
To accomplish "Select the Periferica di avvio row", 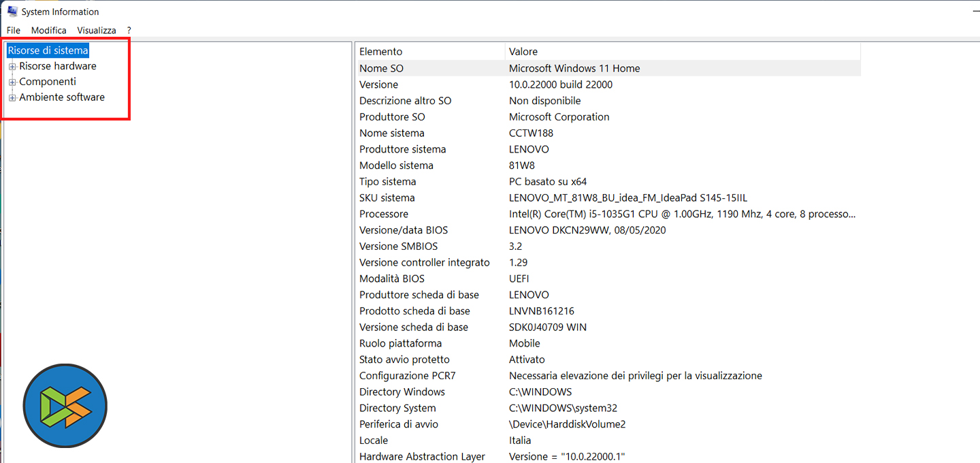I will [608, 424].
